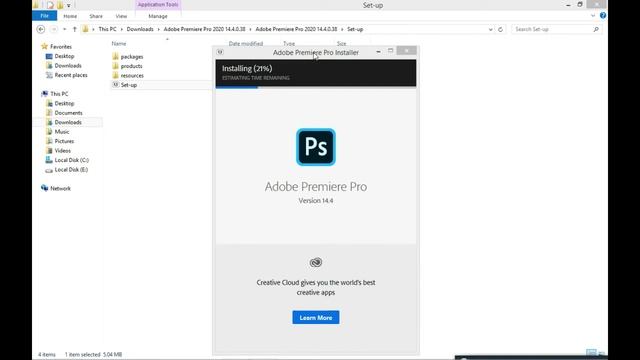Click the Videos folder icon
This screenshot has width=640, height=360.
click(x=49, y=151)
